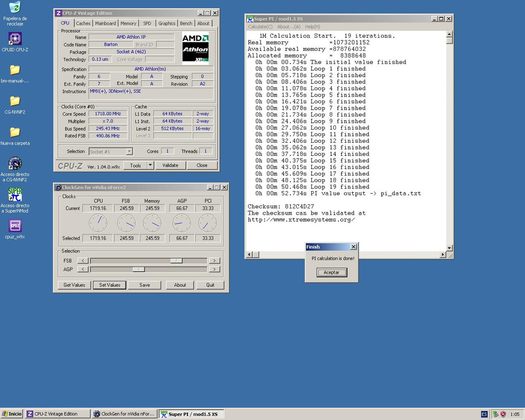Viewport: 525px width, 420px height.
Task: Click the Tools button in CPU-Z
Action: (x=135, y=165)
